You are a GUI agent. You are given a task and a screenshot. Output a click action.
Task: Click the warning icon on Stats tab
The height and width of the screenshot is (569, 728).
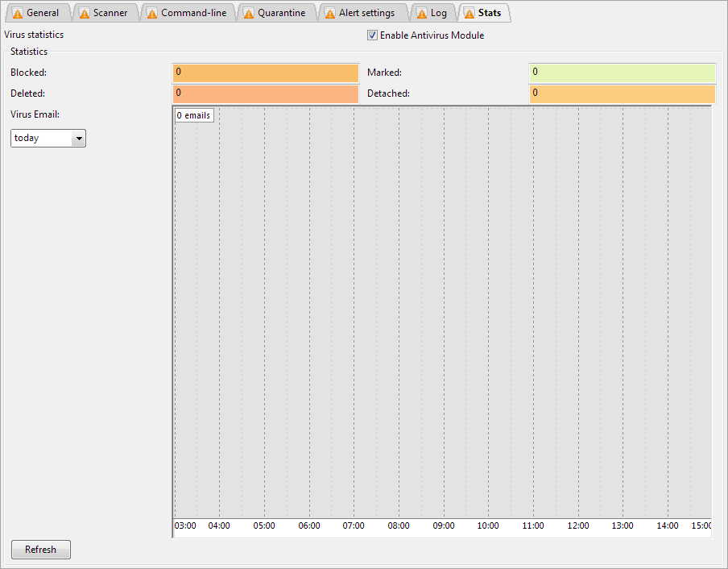coord(469,14)
